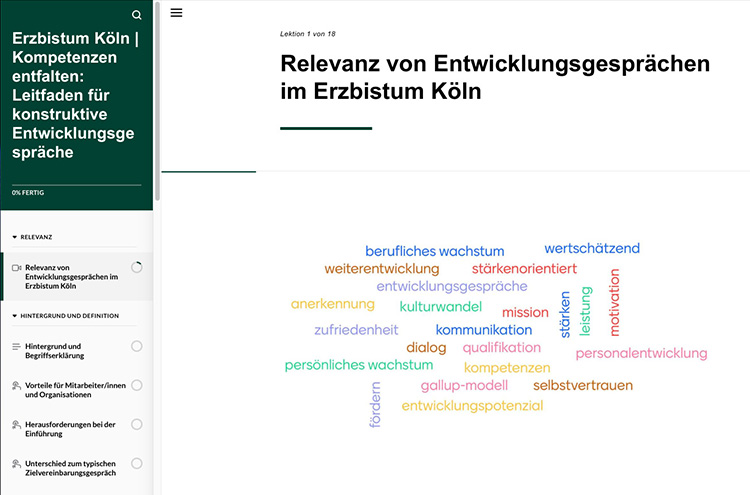Image resolution: width=750 pixels, height=495 pixels.
Task: Collapse the HINTERGRUND UND DEFINITION section arrow
Action: [14, 316]
